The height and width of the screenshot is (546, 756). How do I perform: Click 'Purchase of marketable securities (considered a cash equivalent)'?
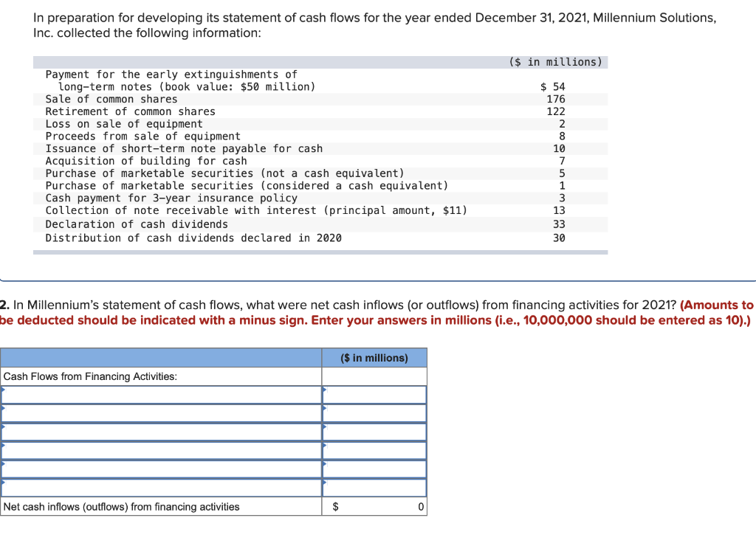[x=247, y=186]
